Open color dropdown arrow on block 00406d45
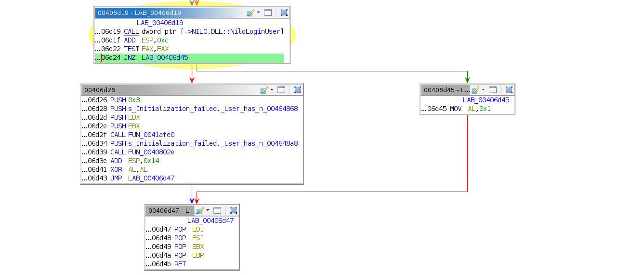Viewport: 644px width, 275px height. click(x=483, y=90)
